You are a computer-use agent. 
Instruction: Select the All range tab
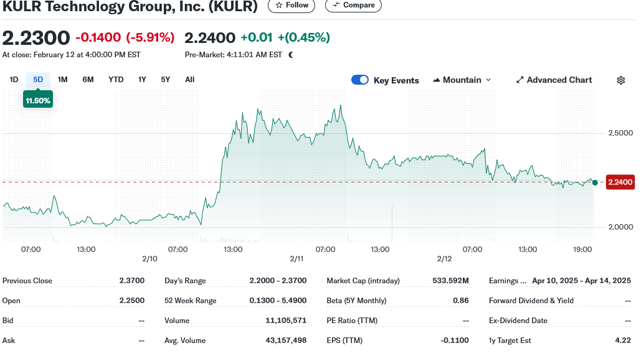[190, 80]
